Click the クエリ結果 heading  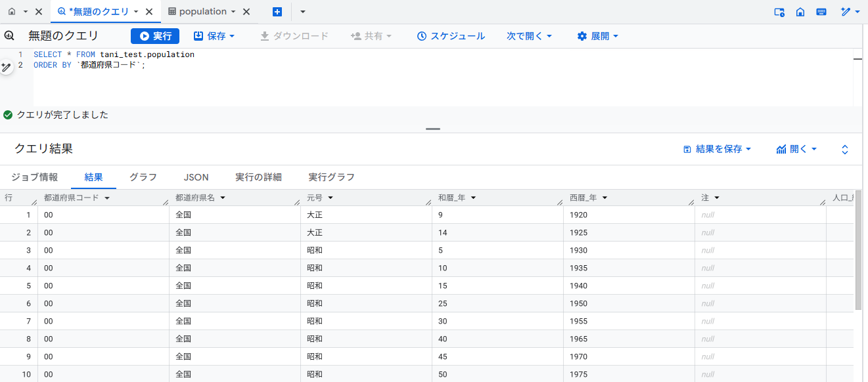43,149
